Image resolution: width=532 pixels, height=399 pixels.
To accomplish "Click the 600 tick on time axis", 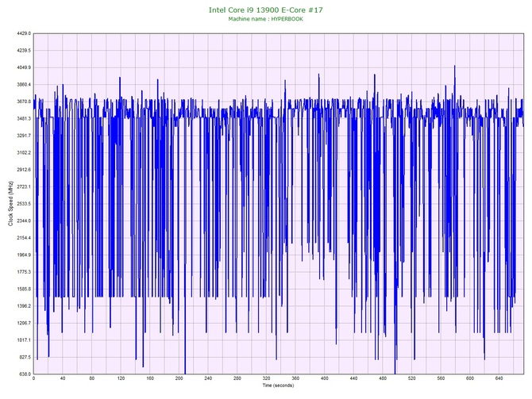I will point(470,378).
